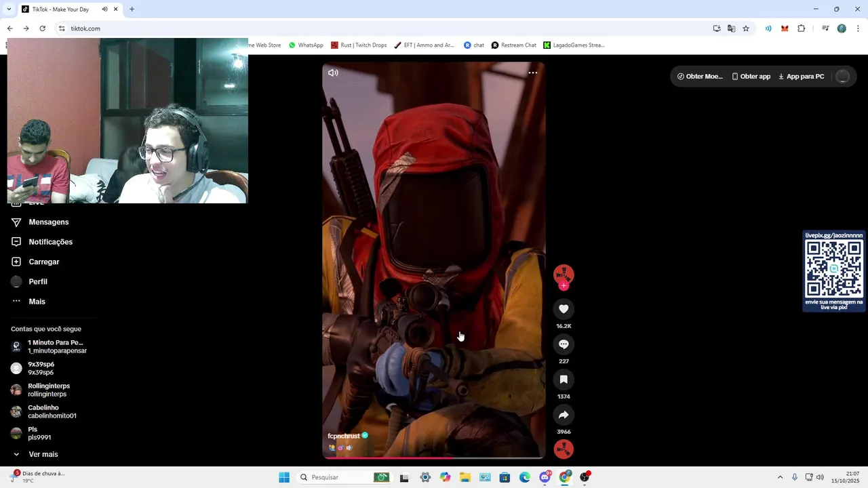Image resolution: width=868 pixels, height=488 pixels.
Task: Open followed account 9x39sp6
Action: pyautogui.click(x=41, y=368)
